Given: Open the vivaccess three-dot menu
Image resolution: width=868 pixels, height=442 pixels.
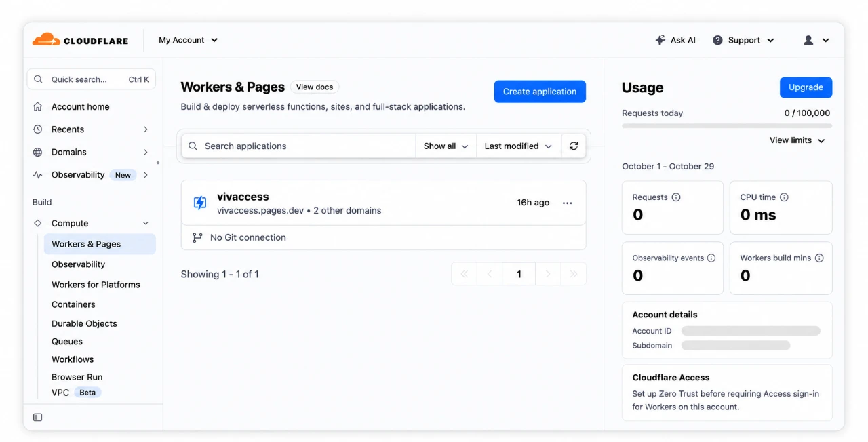Looking at the screenshot, I should (x=568, y=203).
